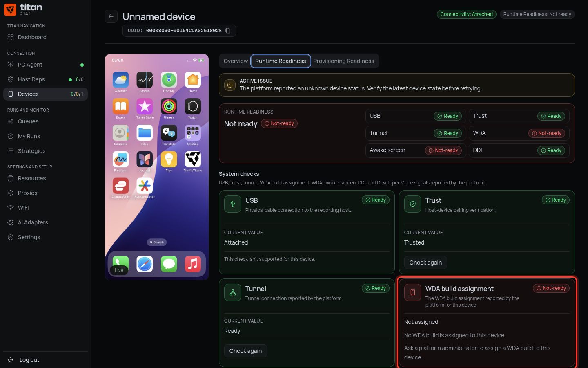Open the iTunes Store app icon
Viewport: 588px width, 368px height.
145,106
